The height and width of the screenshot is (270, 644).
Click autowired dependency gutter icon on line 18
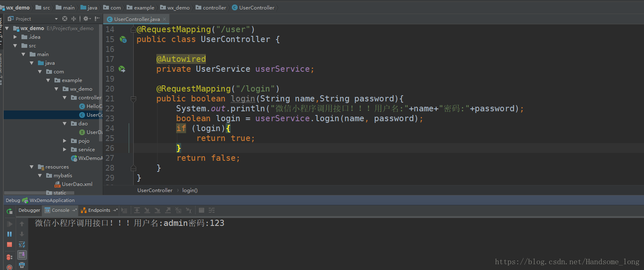(122, 69)
